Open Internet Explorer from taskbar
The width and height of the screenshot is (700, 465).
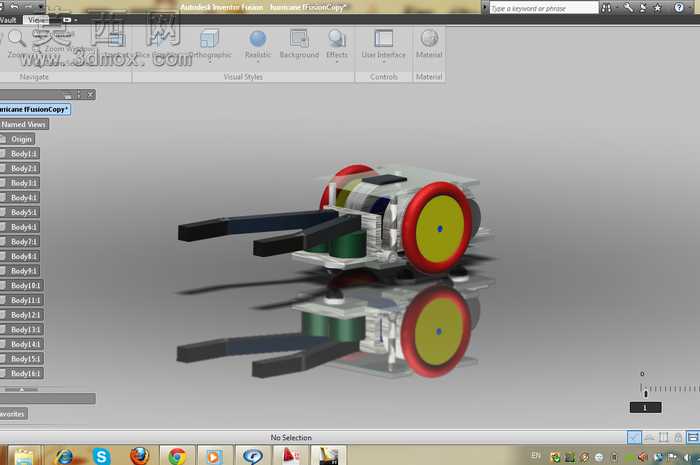64,456
